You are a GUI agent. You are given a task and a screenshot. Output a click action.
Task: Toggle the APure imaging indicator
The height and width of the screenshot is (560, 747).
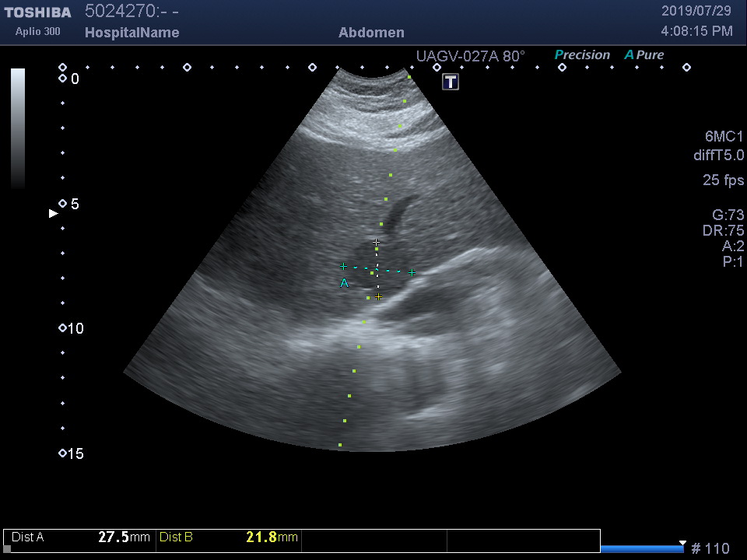644,55
